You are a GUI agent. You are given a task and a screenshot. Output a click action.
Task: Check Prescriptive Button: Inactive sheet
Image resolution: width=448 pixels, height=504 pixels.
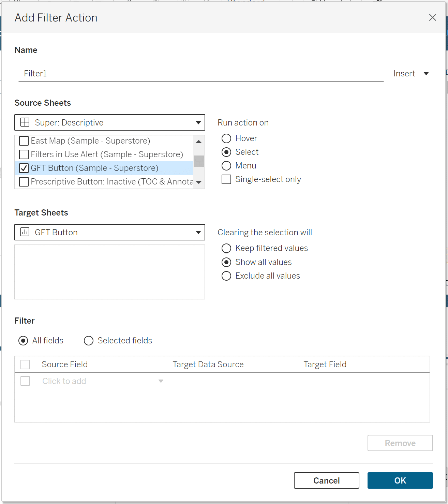tap(24, 182)
